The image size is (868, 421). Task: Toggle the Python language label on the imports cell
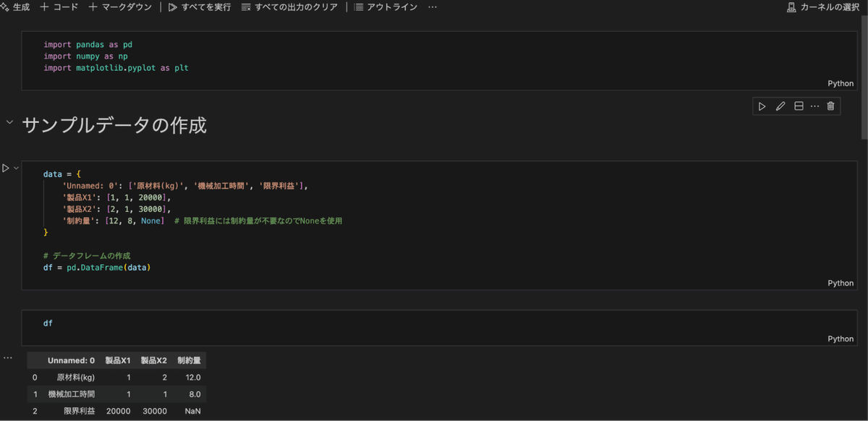pyautogui.click(x=840, y=83)
